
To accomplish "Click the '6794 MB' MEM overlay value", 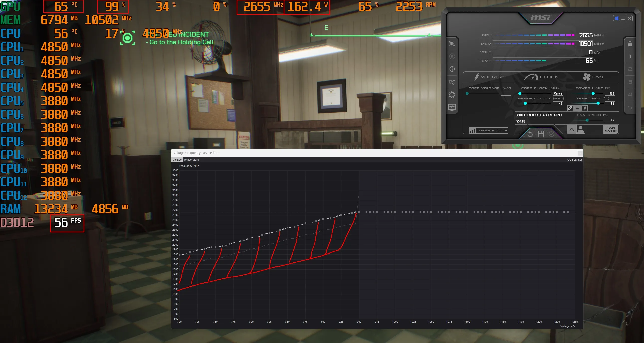I will click(x=59, y=20).
